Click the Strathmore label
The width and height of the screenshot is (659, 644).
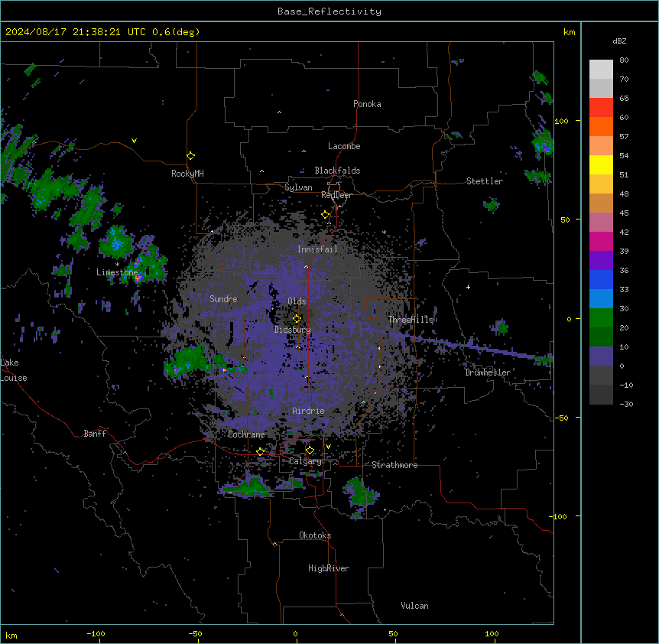click(394, 465)
